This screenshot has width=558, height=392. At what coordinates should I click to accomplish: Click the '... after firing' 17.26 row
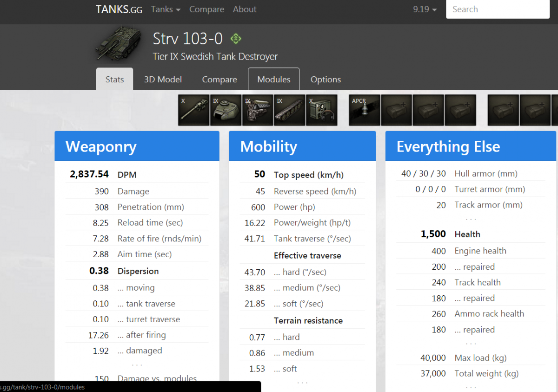(137, 335)
